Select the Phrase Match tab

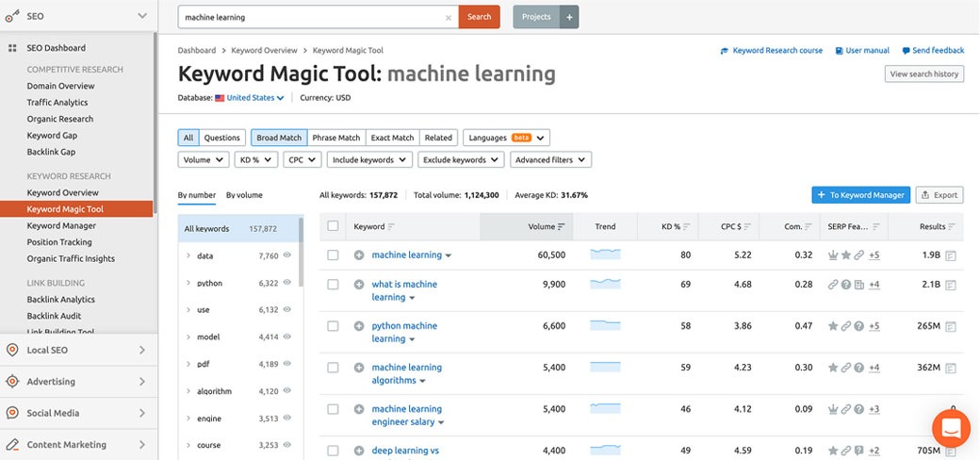[336, 138]
